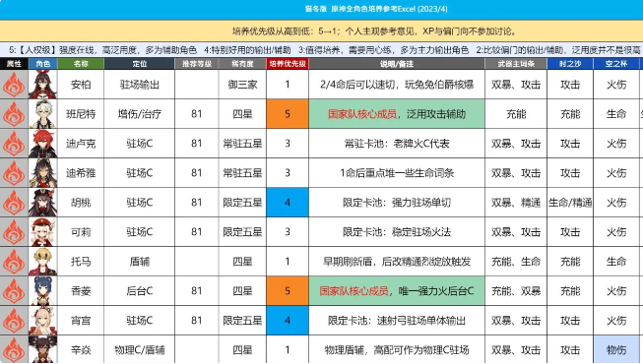Click the note '1命后重点堆一些生命词条'
Screen dimensions: 643x364
coord(397,173)
